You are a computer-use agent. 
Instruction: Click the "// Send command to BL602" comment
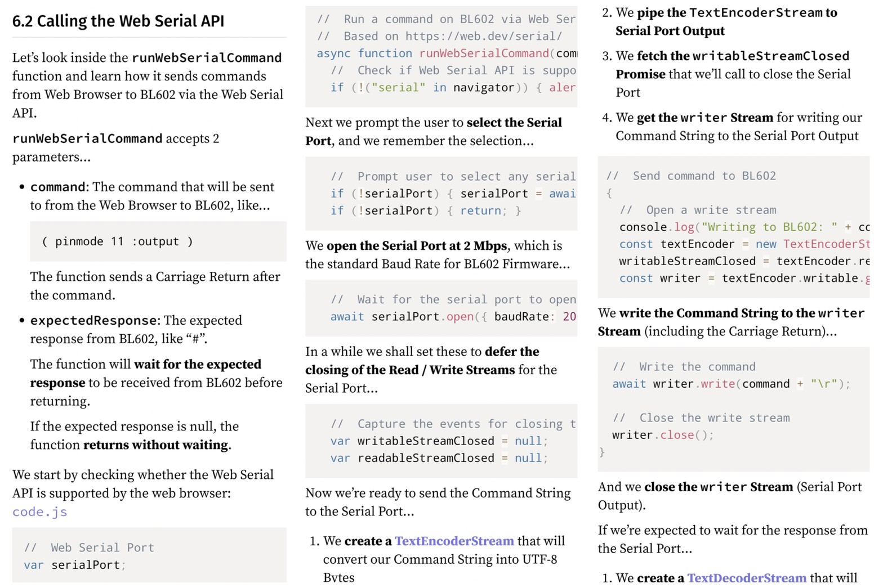tap(690, 176)
